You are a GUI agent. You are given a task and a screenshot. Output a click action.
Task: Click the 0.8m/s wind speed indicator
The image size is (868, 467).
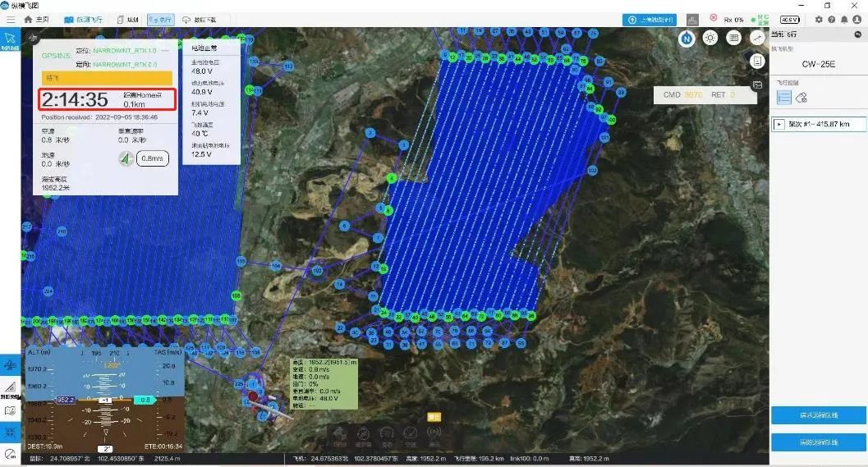pyautogui.click(x=152, y=158)
